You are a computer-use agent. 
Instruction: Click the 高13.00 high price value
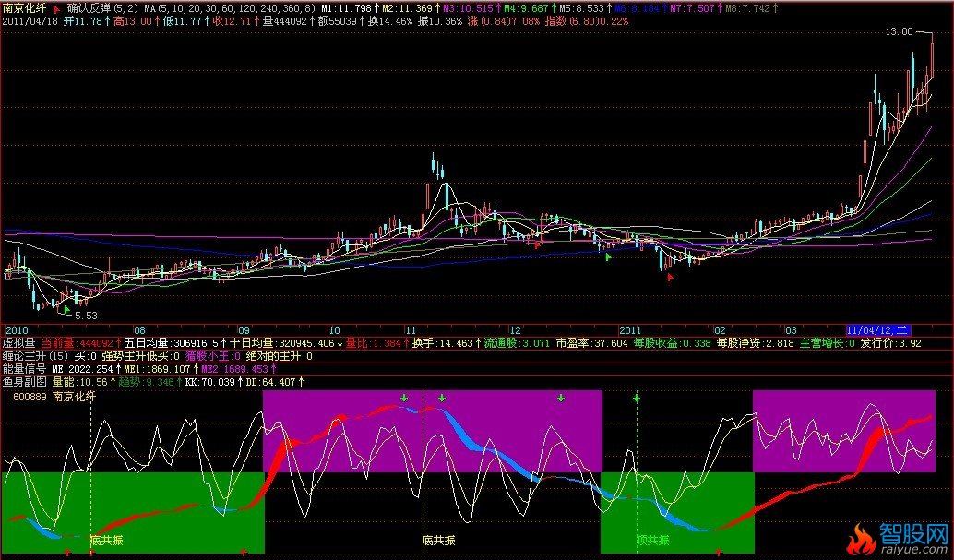pyautogui.click(x=133, y=21)
